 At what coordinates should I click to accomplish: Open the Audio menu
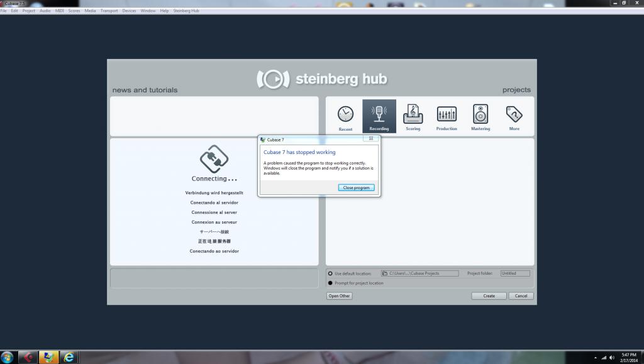tap(45, 11)
